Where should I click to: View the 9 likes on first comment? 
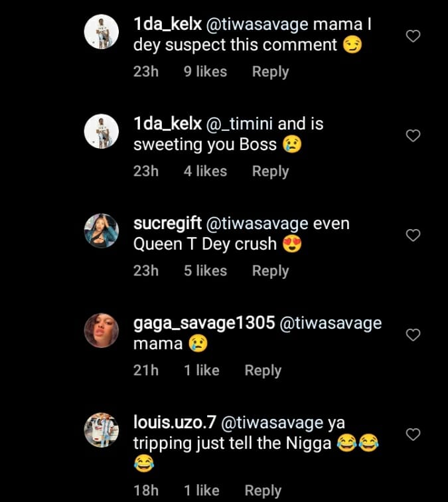206,72
